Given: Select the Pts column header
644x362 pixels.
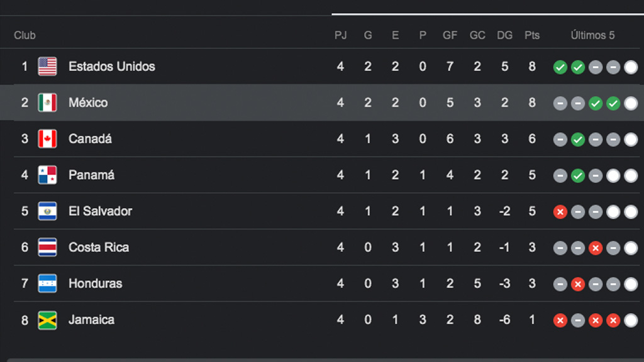Looking at the screenshot, I should pos(532,35).
